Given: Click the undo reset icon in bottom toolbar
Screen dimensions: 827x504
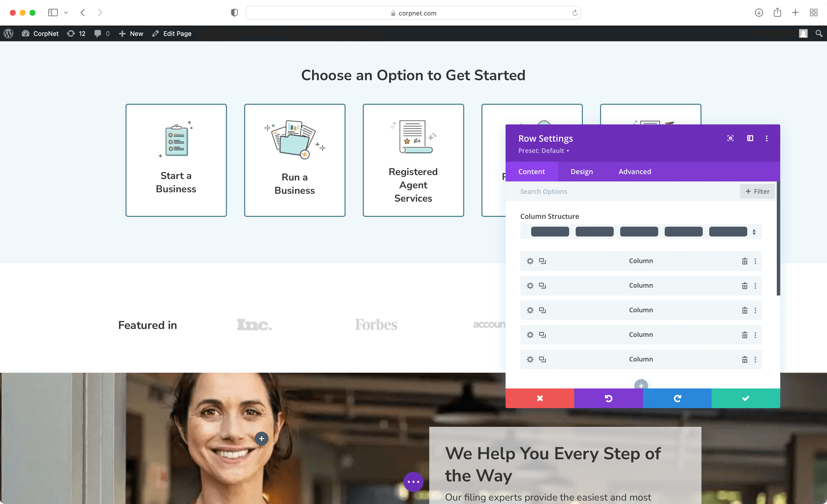Looking at the screenshot, I should click(608, 398).
